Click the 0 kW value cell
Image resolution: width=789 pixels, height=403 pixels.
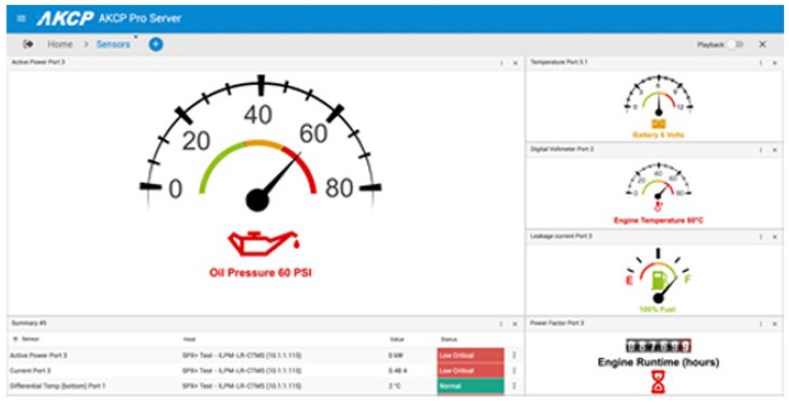395,355
